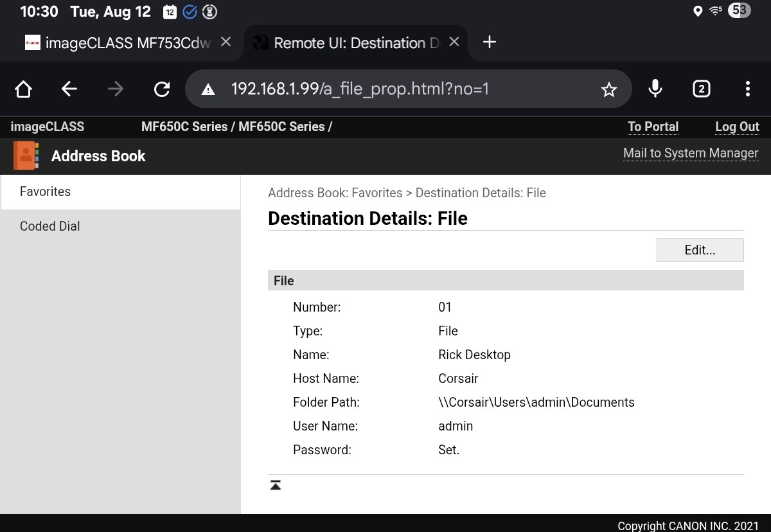The height and width of the screenshot is (532, 771).
Task: Click the Address Book icon
Action: [26, 156]
